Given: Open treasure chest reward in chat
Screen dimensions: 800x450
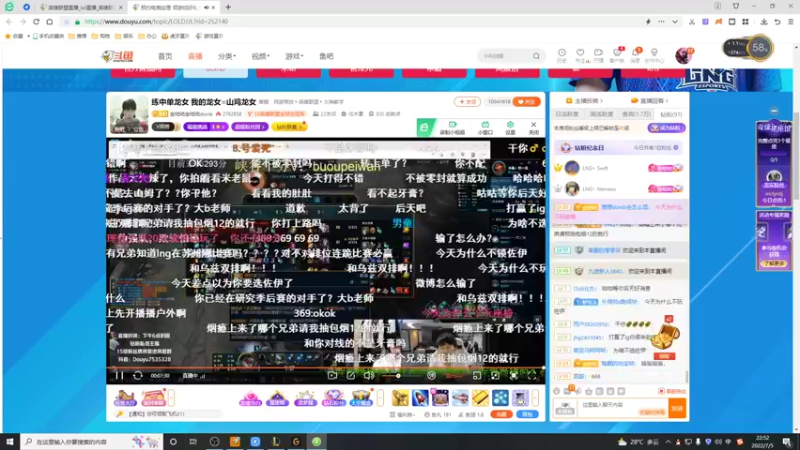Looking at the screenshot, I should [665, 336].
